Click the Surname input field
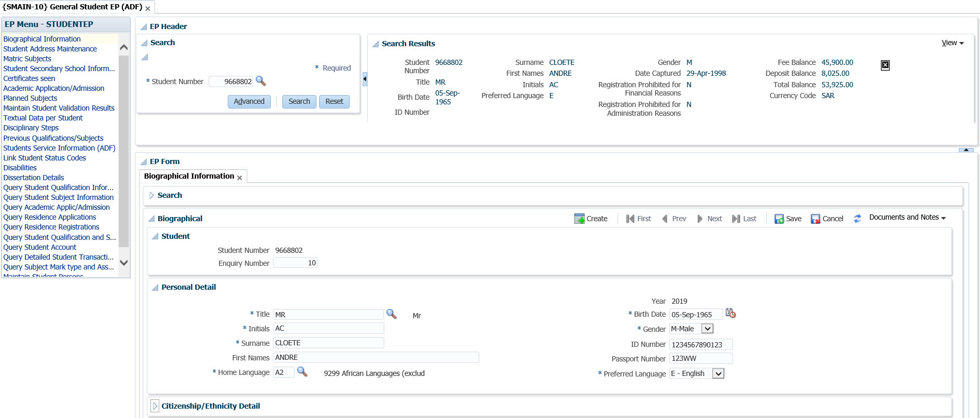Viewport: 980px width, 418px height. [x=328, y=343]
